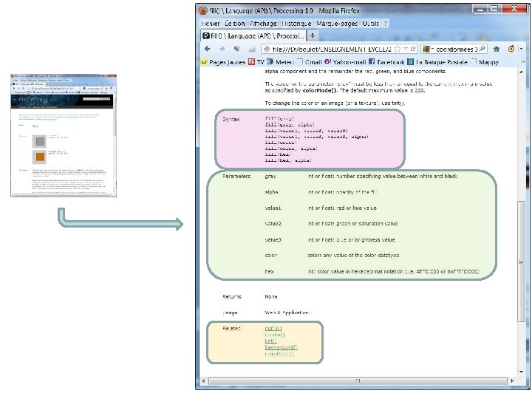The width and height of the screenshot is (532, 399).
Task: Click the value1 parameter name
Action: tap(273, 208)
